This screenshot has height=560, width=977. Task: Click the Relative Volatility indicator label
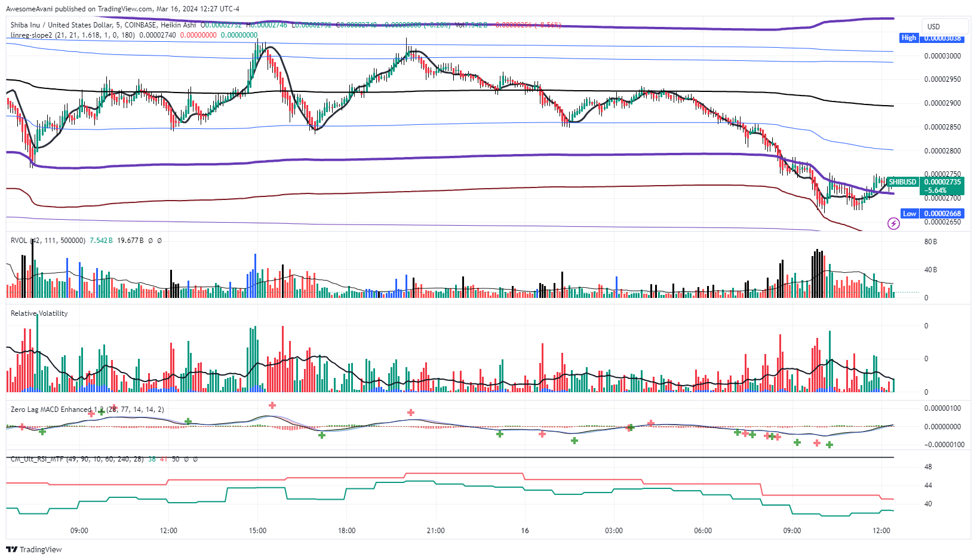click(39, 313)
